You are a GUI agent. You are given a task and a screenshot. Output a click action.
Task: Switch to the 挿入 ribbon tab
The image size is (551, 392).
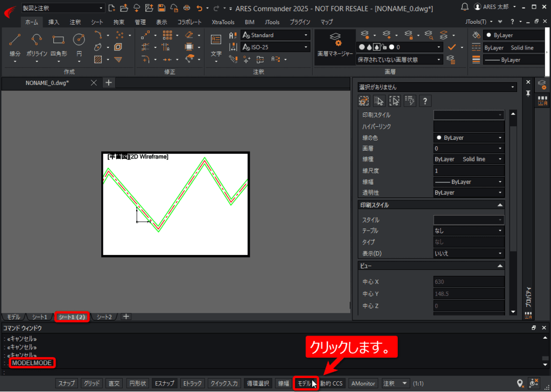pyautogui.click(x=54, y=22)
